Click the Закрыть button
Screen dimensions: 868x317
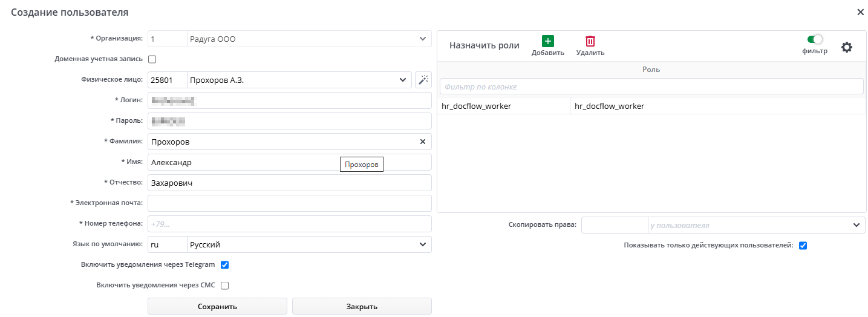[362, 306]
